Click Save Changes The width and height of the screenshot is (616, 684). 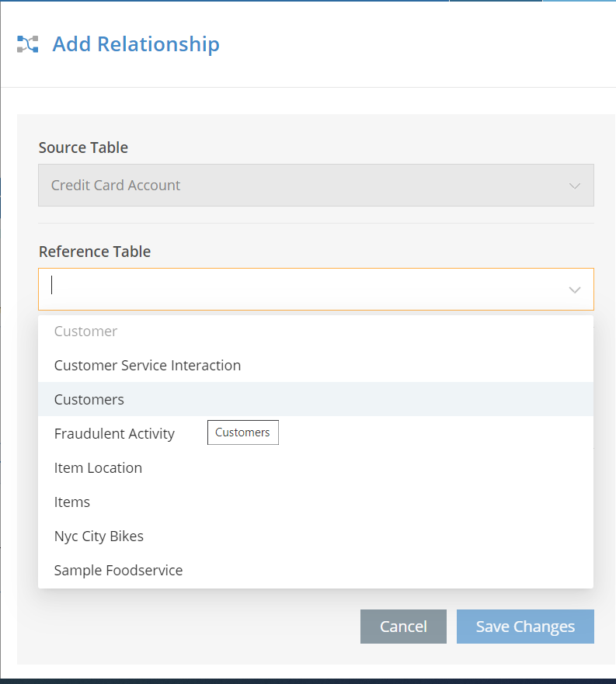tap(525, 627)
